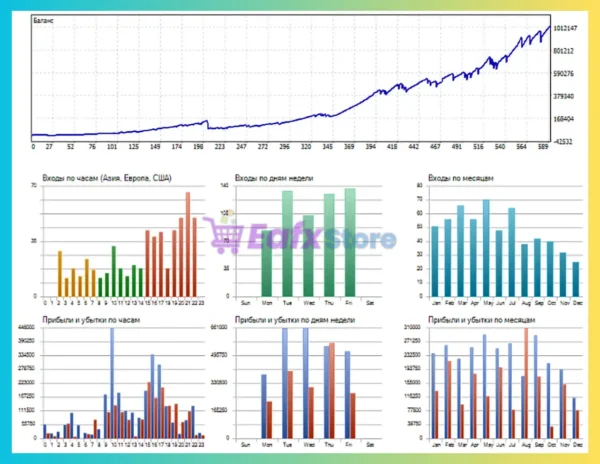Image resolution: width=600 pixels, height=464 pixels.
Task: Click the tall red Aug bar in profit/loss by months
Action: pos(526,383)
